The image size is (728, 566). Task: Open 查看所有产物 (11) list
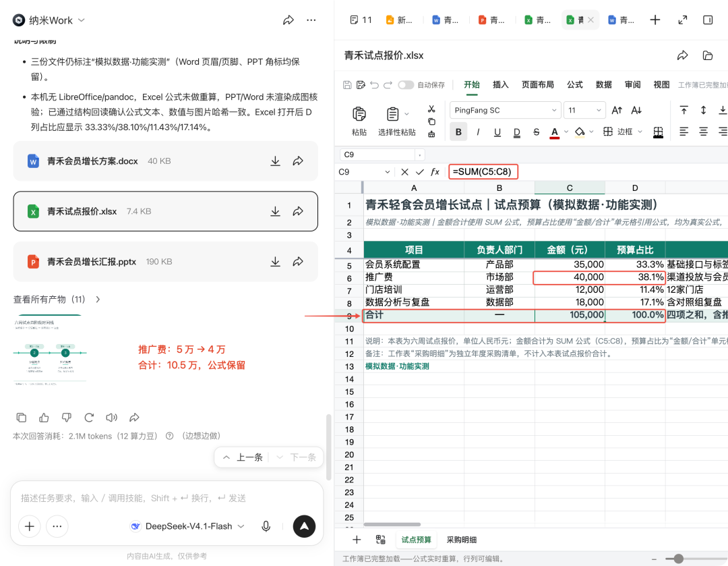point(57,300)
